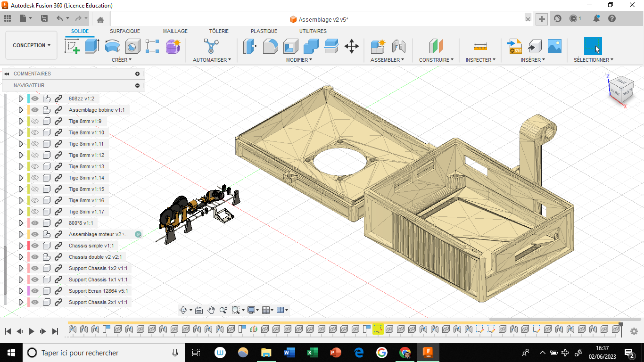
Task: Show the hidden Tige 8mm v1:9 component
Action: (35, 121)
